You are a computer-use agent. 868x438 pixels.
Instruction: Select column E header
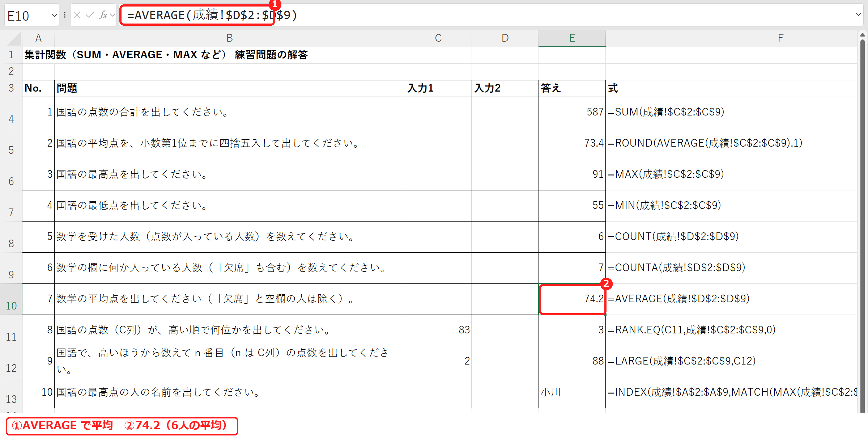coord(572,38)
